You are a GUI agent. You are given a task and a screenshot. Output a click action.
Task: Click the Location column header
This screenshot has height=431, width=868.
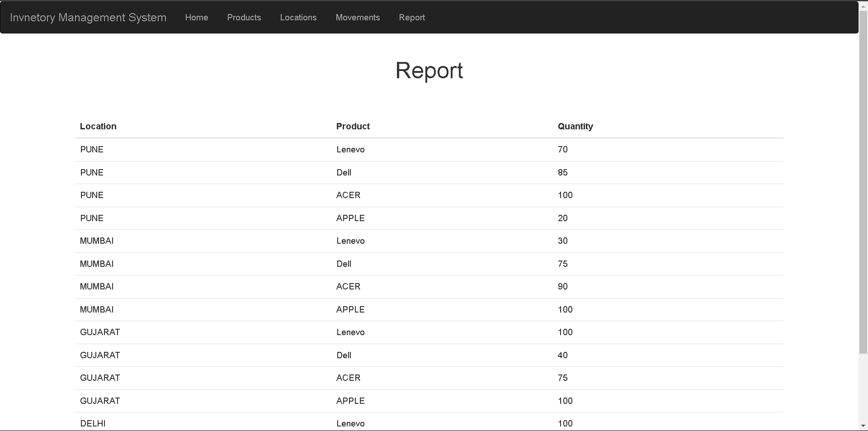click(98, 127)
